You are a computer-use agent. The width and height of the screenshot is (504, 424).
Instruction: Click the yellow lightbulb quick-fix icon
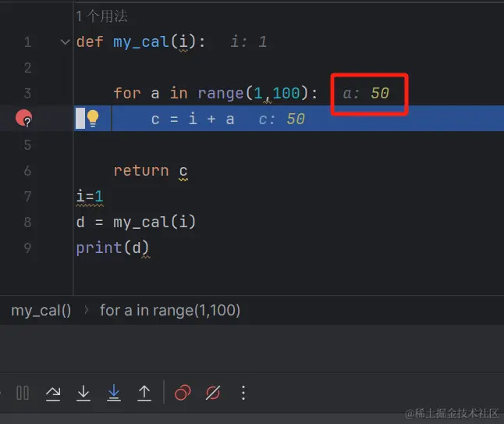point(93,119)
